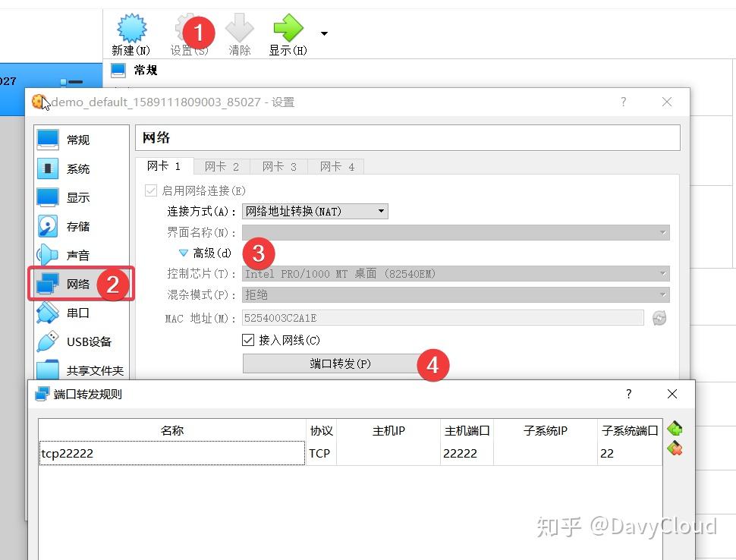Open the 混杂模式 dropdown
This screenshot has height=560, width=736.
[454, 294]
